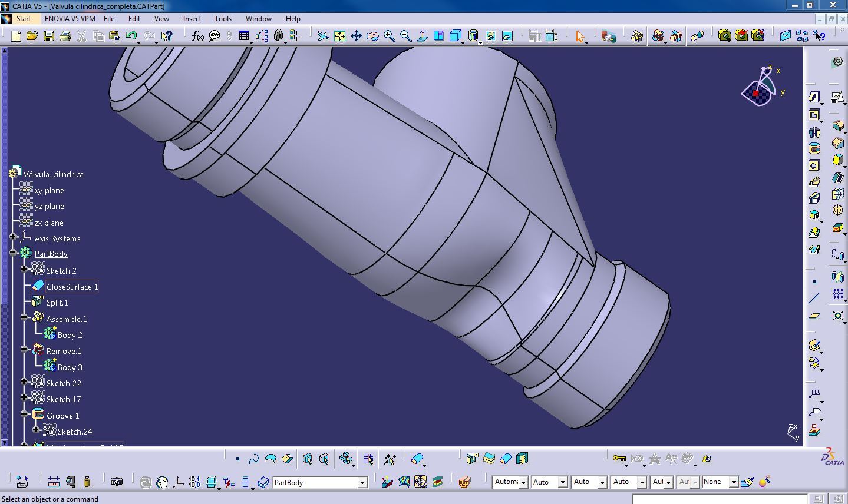Viewport: 848px width, 504px height.
Task: Click the Zoom In magnifier
Action: click(x=389, y=37)
